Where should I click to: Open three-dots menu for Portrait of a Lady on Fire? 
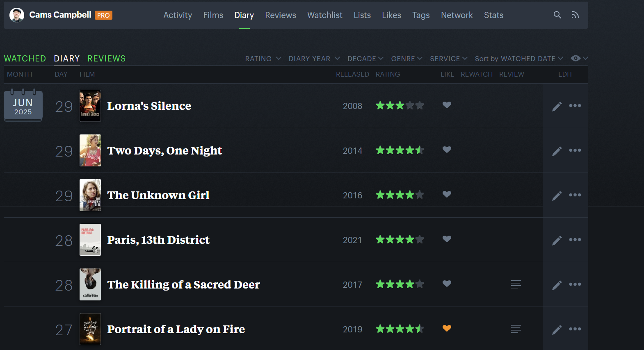click(575, 329)
